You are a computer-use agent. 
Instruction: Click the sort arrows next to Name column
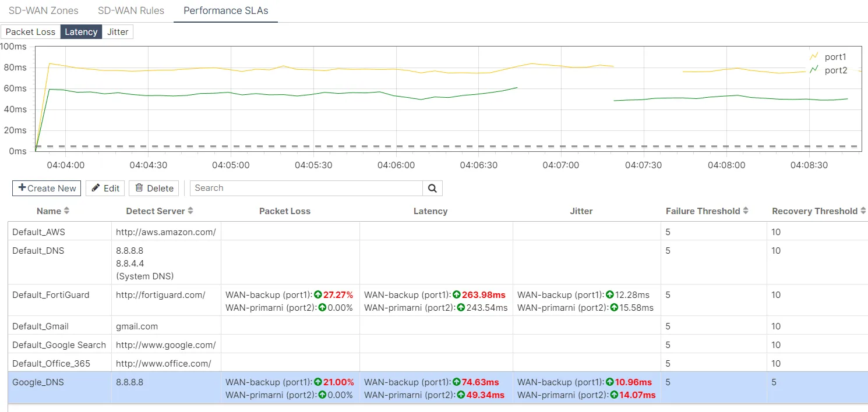pos(66,211)
